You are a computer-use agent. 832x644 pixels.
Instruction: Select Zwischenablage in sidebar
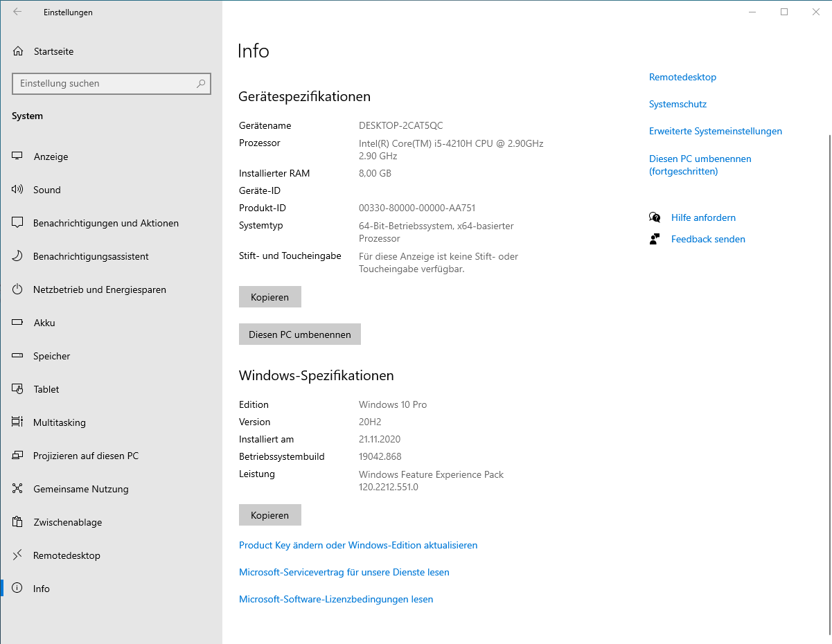click(x=112, y=522)
